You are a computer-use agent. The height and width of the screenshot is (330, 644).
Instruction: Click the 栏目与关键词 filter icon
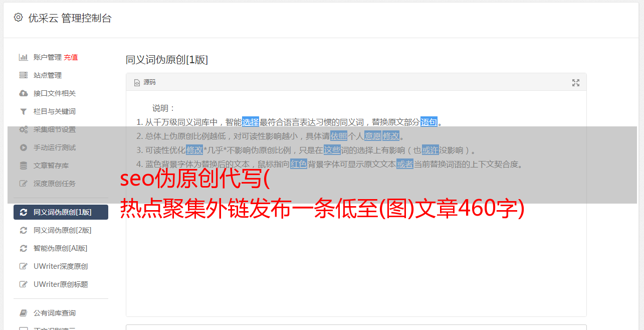point(23,111)
